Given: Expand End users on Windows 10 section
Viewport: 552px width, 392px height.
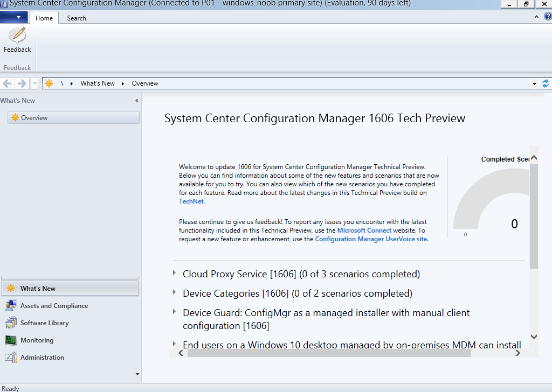Looking at the screenshot, I should 174,344.
